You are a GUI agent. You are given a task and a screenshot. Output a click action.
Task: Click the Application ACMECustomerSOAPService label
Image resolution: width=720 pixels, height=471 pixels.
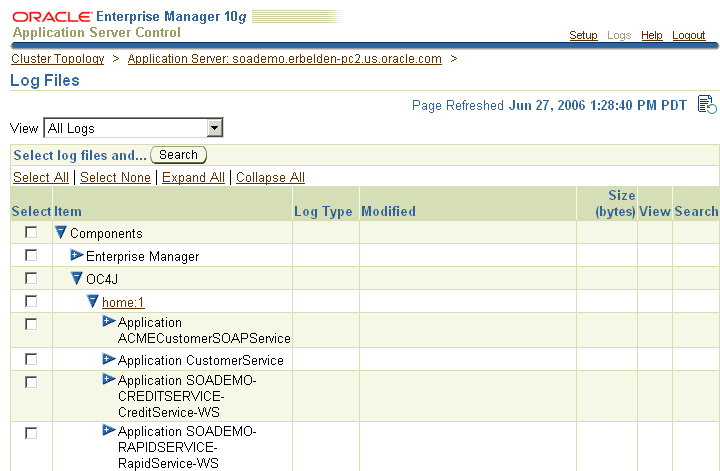204,330
